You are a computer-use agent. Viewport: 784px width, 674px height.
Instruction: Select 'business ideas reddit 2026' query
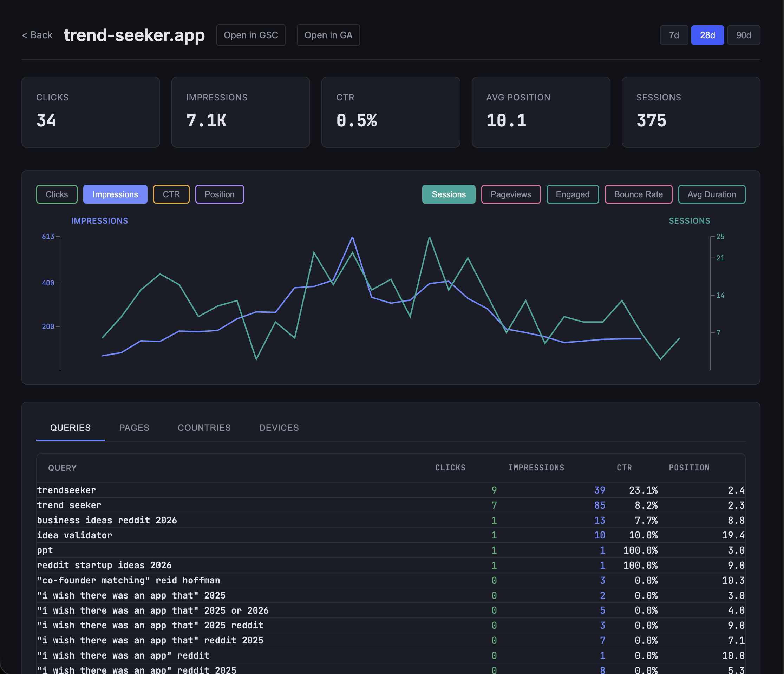pos(391,521)
